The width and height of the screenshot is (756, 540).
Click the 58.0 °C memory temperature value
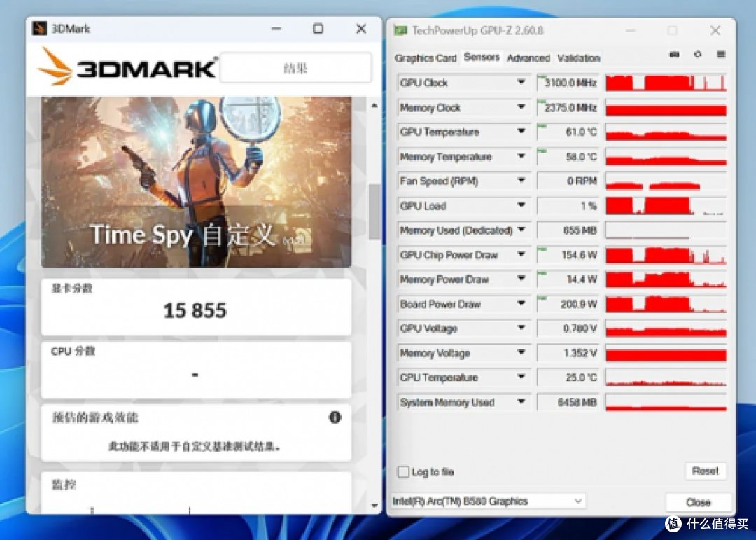[581, 156]
